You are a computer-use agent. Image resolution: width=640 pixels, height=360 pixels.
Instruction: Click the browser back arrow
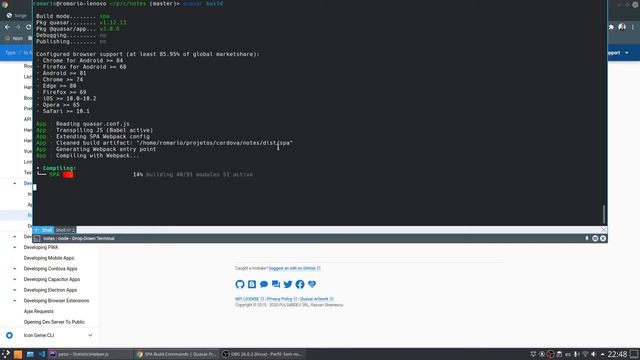(7, 27)
